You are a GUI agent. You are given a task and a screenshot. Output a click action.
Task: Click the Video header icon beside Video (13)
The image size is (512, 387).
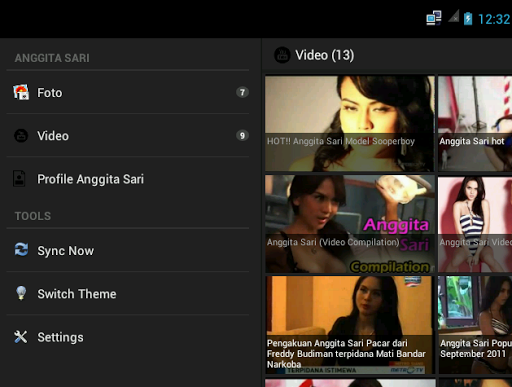pos(282,55)
